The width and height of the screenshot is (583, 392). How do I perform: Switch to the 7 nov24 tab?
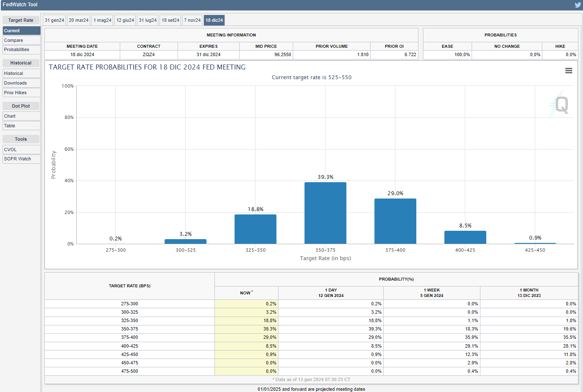click(x=192, y=20)
